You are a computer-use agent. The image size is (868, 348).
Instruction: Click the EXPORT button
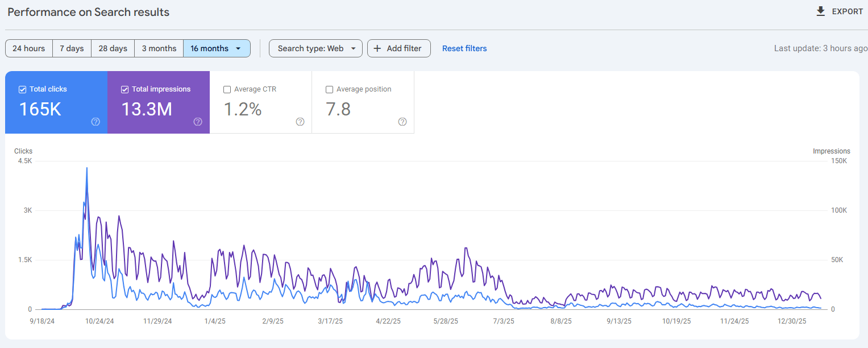coord(839,11)
